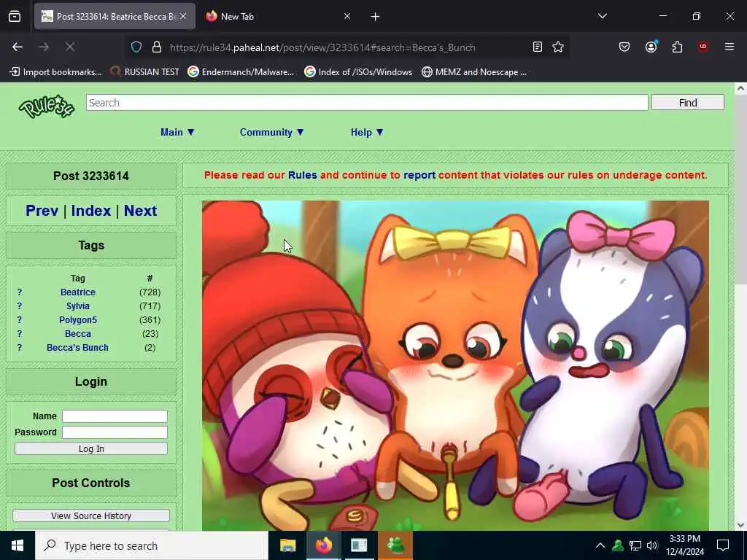Click the page vertical scrollbar
747x560 pixels.
[740, 190]
